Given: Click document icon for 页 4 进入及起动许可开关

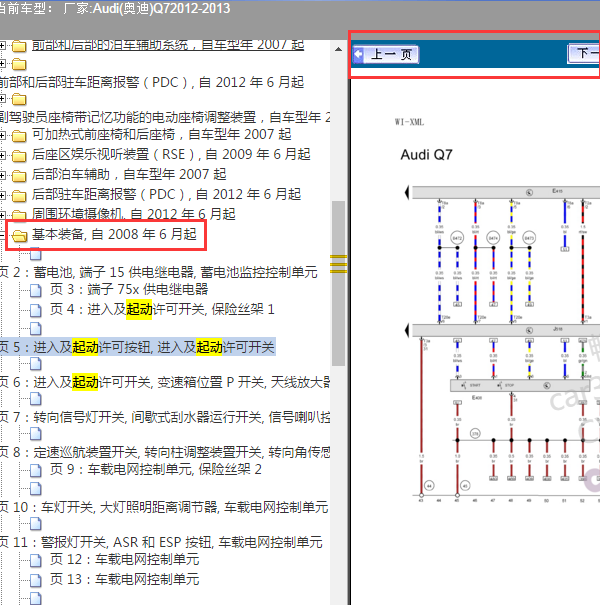Looking at the screenshot, I should 35,310.
